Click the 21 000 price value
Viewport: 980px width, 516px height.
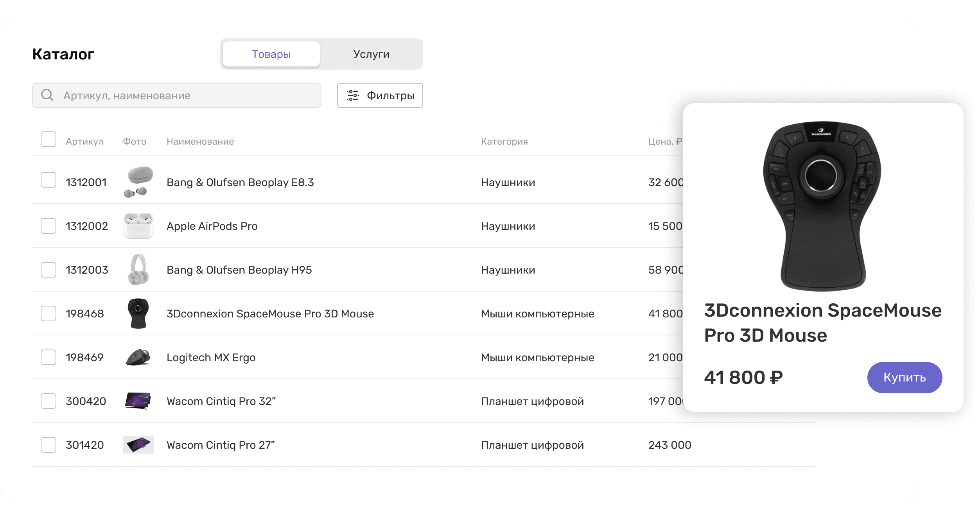(x=665, y=357)
